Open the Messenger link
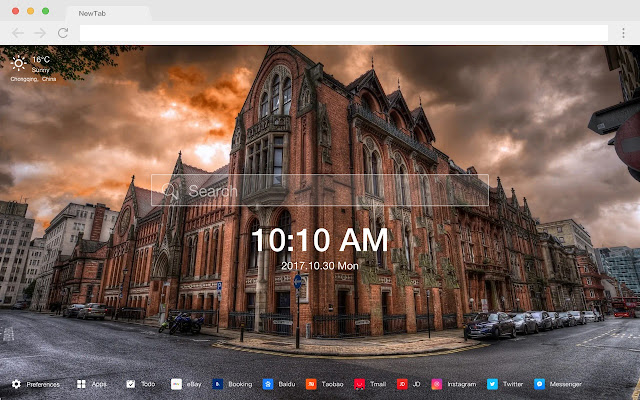Image resolution: width=640 pixels, height=400 pixels. [x=566, y=384]
